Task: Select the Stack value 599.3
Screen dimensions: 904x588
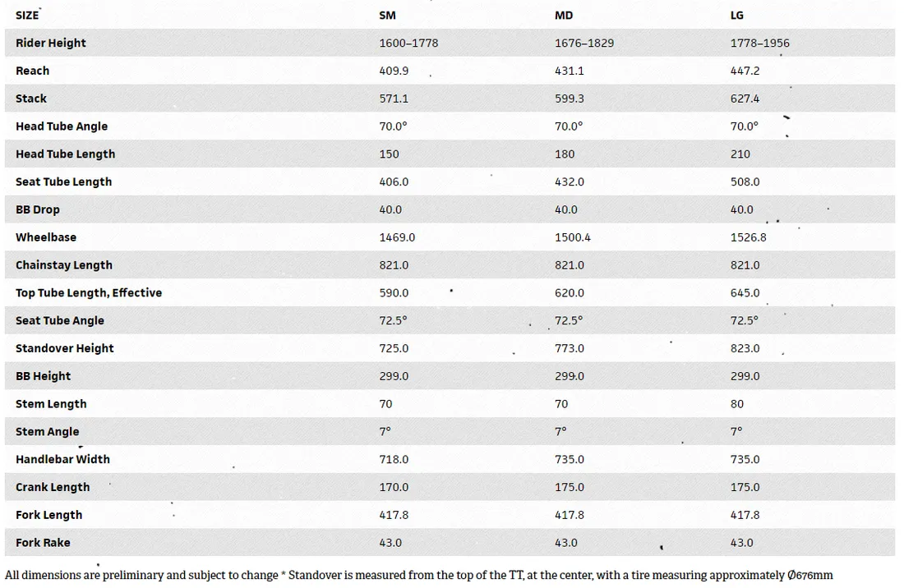Action: pyautogui.click(x=569, y=99)
